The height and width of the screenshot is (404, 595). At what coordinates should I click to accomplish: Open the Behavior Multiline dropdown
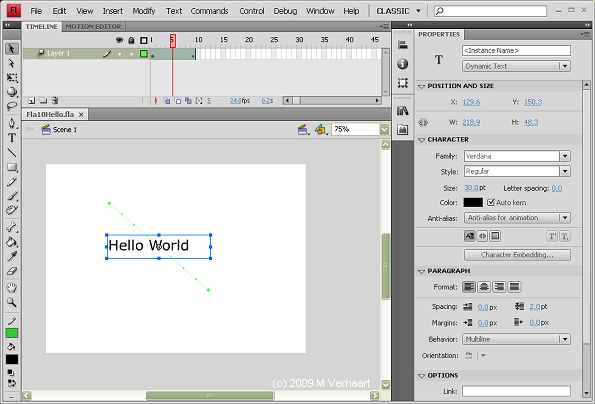[516, 339]
